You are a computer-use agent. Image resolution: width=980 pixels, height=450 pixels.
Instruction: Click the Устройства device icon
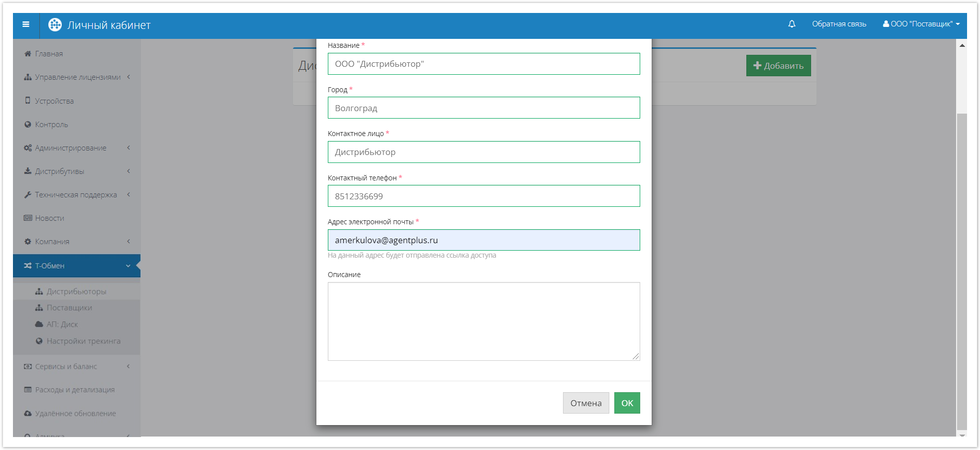(28, 101)
